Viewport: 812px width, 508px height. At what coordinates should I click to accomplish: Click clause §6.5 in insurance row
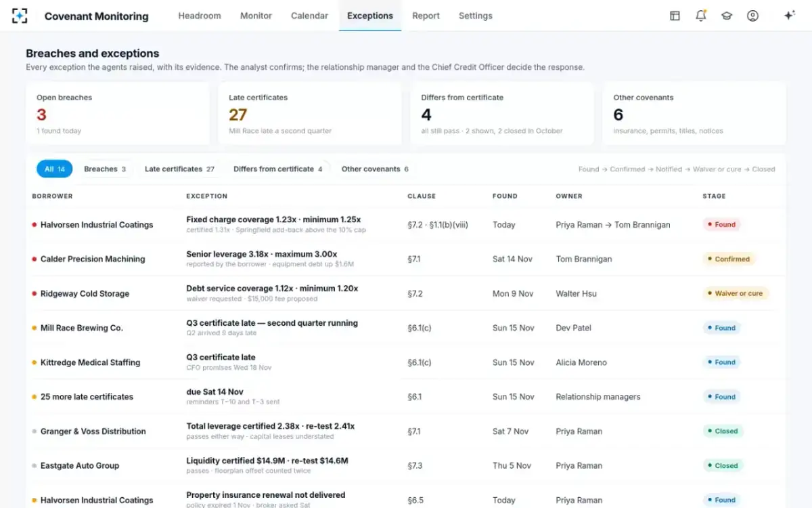tap(415, 500)
